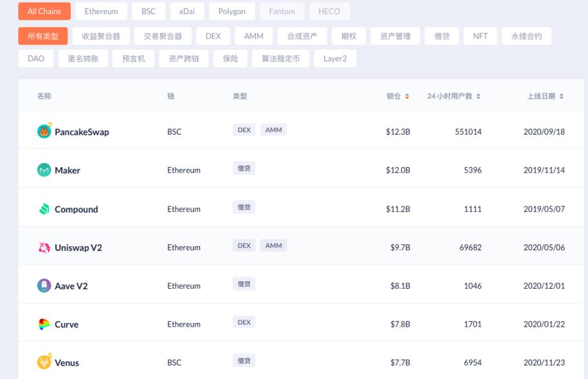
Task: Open the PancakeSwap project link
Action: point(82,132)
